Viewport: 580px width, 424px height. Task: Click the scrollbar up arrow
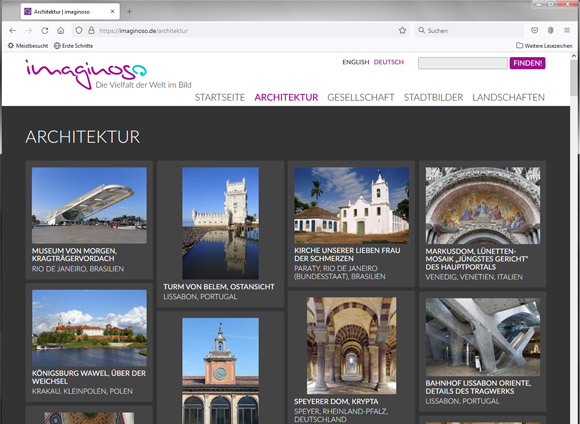[x=574, y=56]
